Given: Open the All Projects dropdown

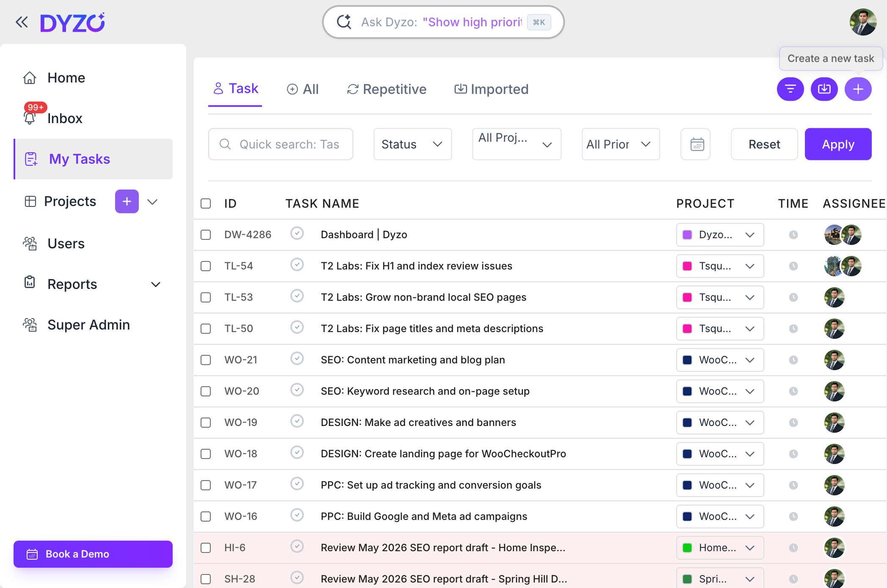Looking at the screenshot, I should (517, 144).
